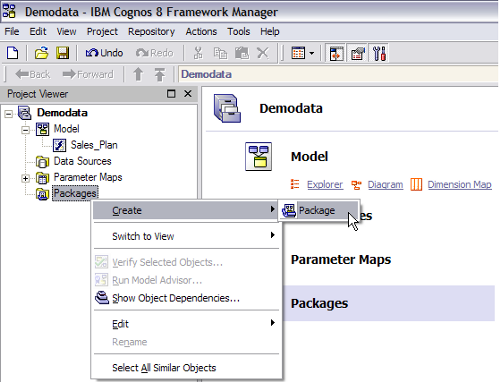This screenshot has height=382, width=500.
Task: Click the table view toolbar icon
Action: pos(298,53)
